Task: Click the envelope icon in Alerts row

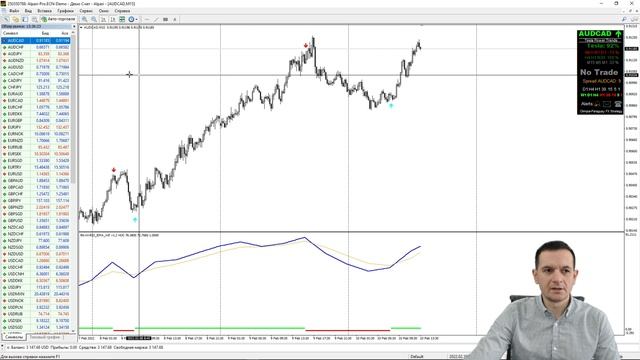Action: click(607, 104)
